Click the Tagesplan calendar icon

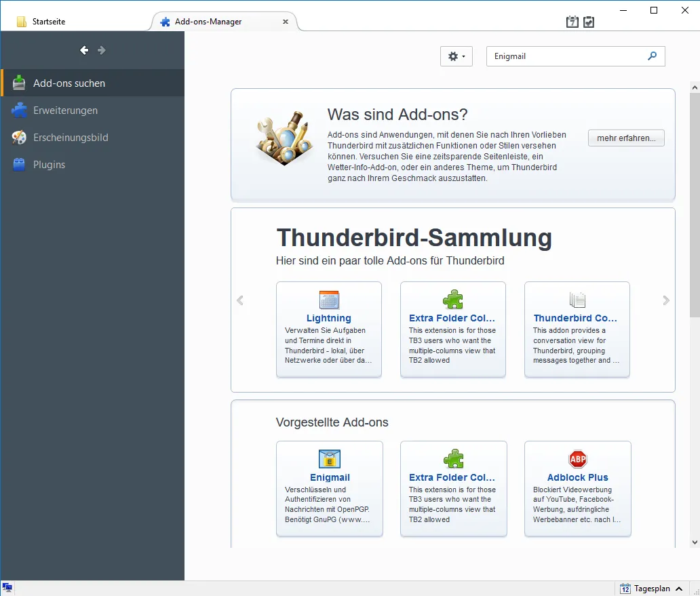(625, 589)
